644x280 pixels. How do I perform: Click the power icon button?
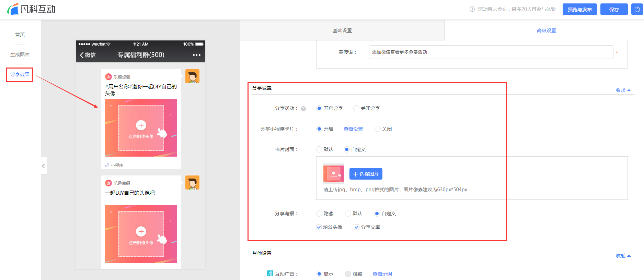[637, 9]
